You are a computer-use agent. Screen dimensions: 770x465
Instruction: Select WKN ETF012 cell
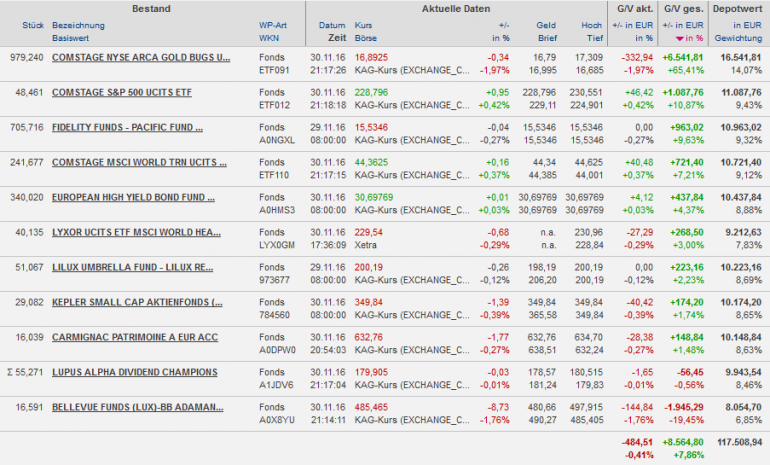click(275, 105)
